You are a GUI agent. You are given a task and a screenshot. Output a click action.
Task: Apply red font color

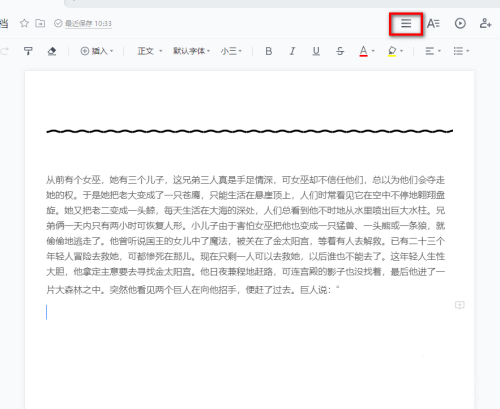pyautogui.click(x=363, y=51)
